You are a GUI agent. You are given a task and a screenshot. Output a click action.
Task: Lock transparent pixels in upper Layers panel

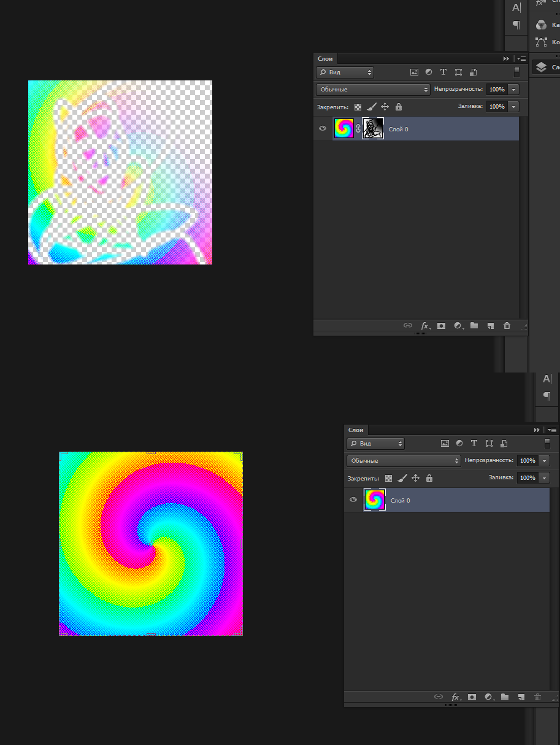[358, 107]
